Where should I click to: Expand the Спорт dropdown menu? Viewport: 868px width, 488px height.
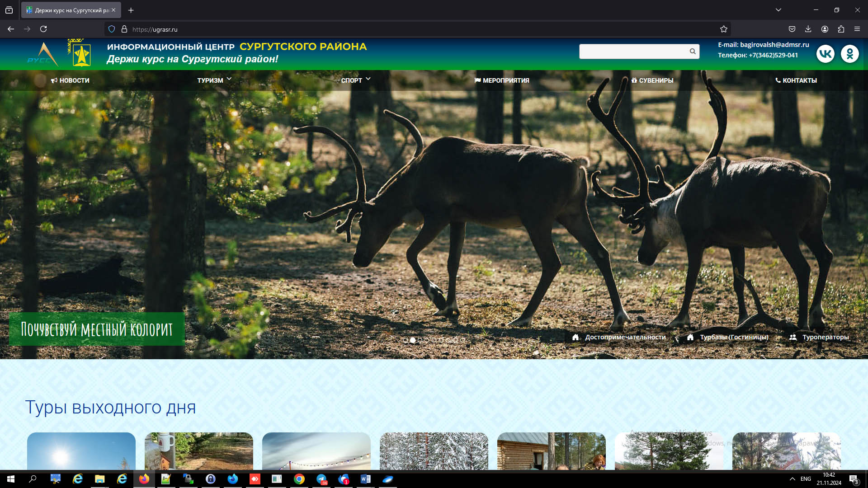pyautogui.click(x=355, y=80)
